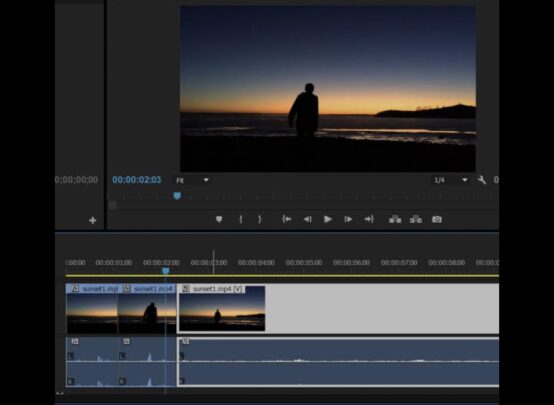Click the zoom scroll bar handle under the scrub bar

(x=113, y=205)
